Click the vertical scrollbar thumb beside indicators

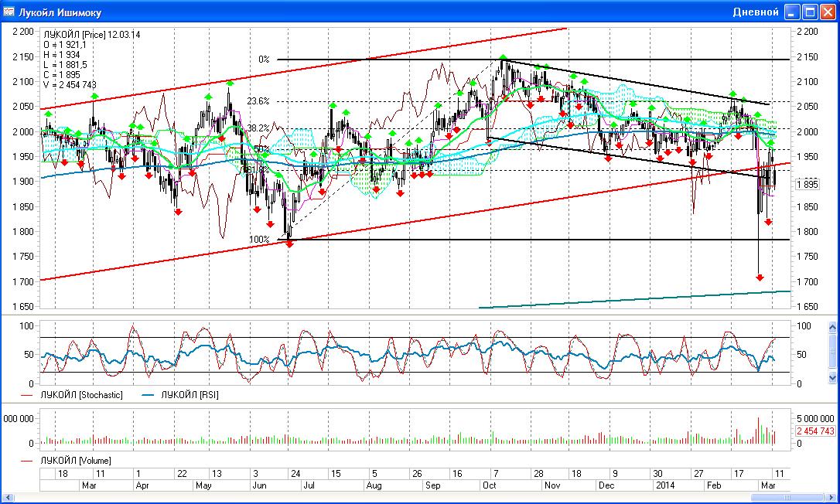[x=832, y=351]
